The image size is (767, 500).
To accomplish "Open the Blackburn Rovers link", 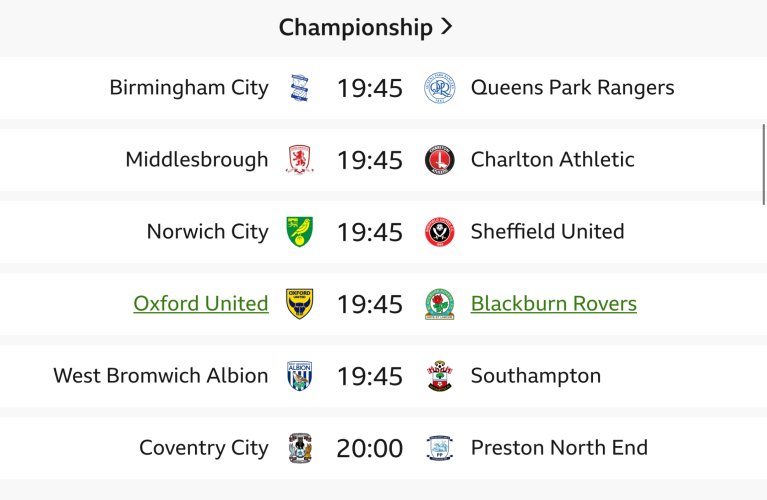I will pyautogui.click(x=553, y=304).
